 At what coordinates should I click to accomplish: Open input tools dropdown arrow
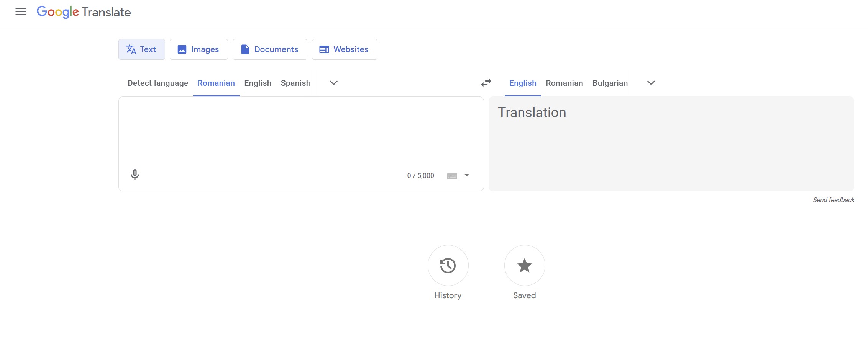(467, 175)
